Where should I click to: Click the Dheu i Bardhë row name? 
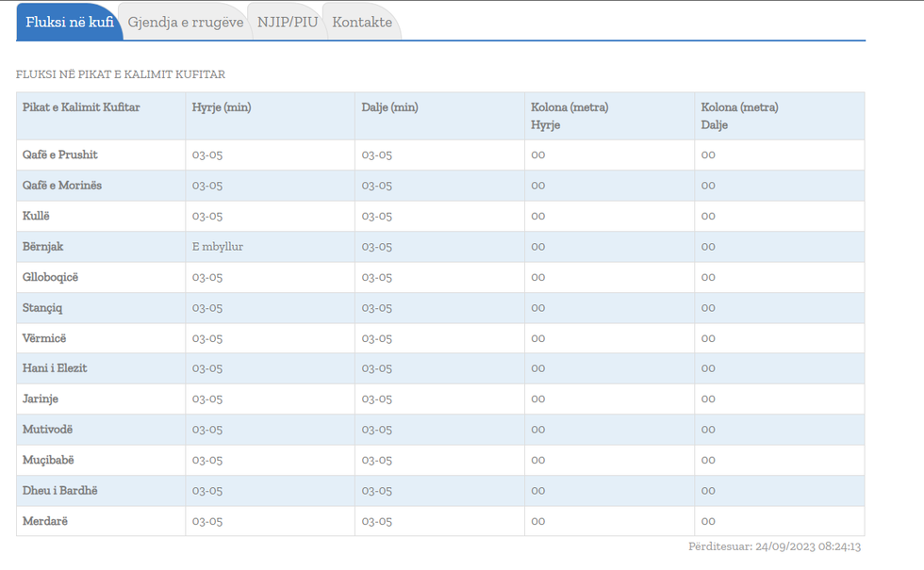click(60, 491)
